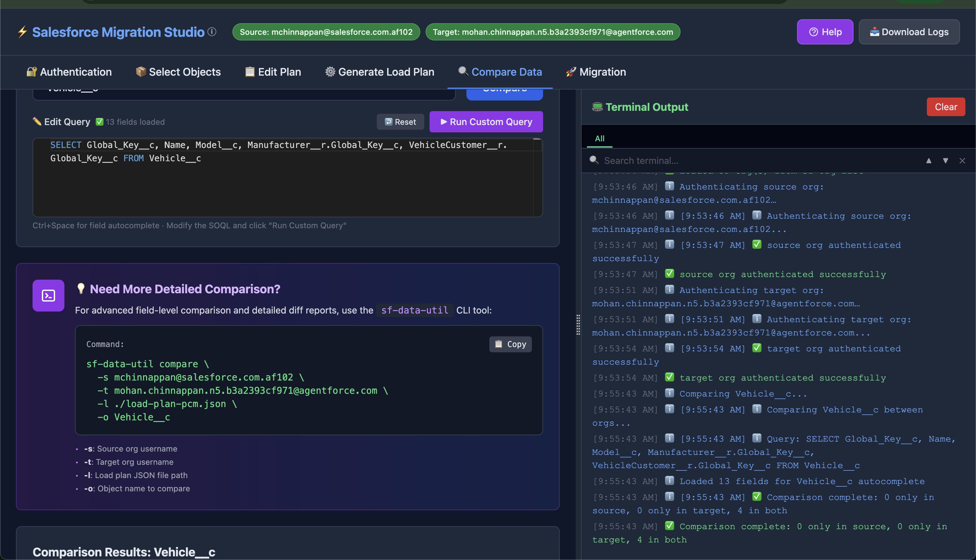Image resolution: width=976 pixels, height=560 pixels.
Task: Click the '-l ./load-plan-pcm.json' command line
Action: [x=167, y=404]
